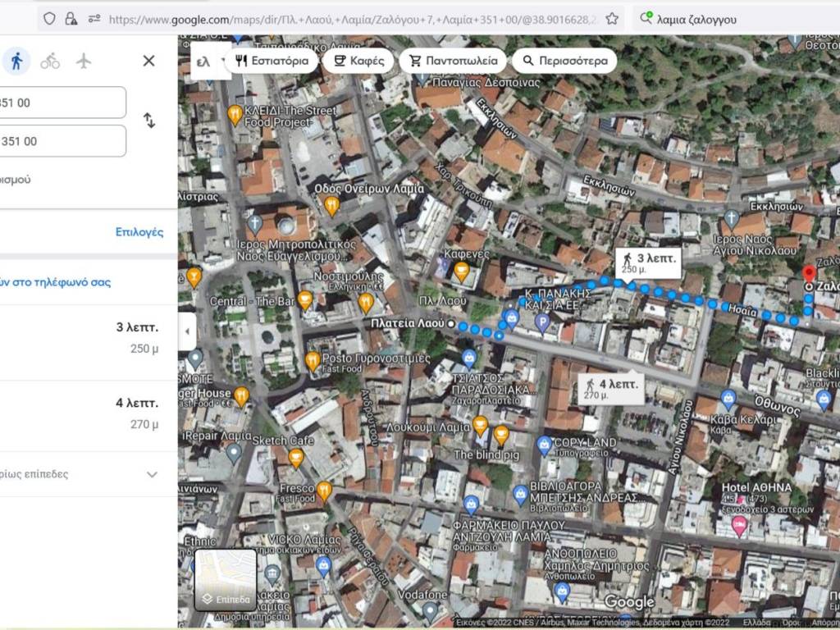
Task: Open the Hotel ΑΘΗΝΑ pink marker
Action: coord(739,524)
